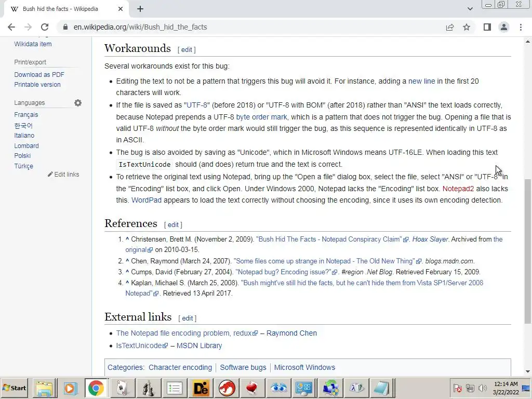Switch to the Français language version
Viewport: 532px width, 399px height.
26,115
